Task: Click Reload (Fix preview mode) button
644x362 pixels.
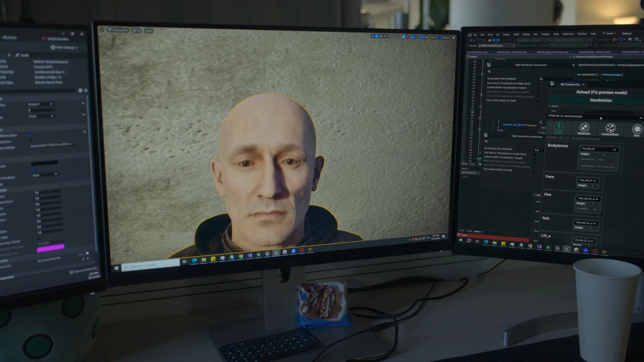Action: click(601, 92)
